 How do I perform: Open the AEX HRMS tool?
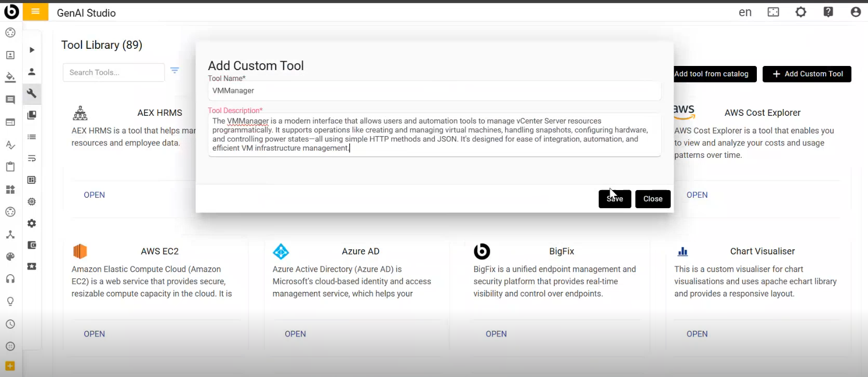[x=95, y=195]
